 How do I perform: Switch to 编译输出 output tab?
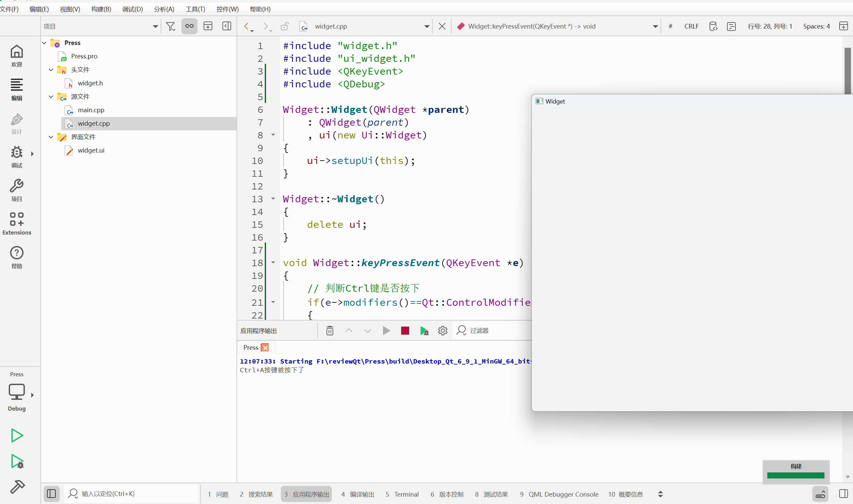(x=357, y=494)
